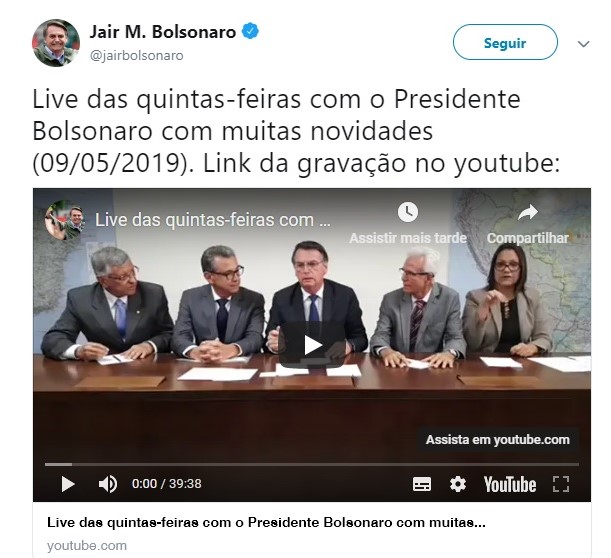Viewport: 611px width, 558px height.
Task: Seek along the video progress bar
Action: click(312, 464)
